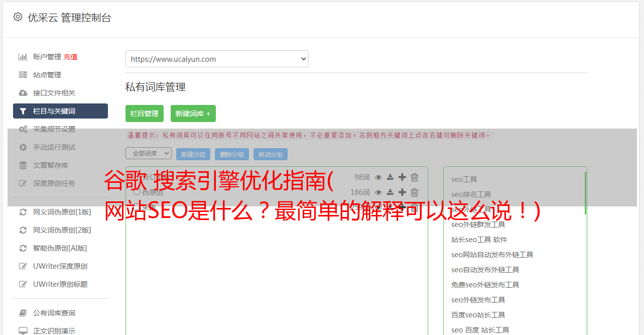Open the 全部词库 group dropdown

149,153
